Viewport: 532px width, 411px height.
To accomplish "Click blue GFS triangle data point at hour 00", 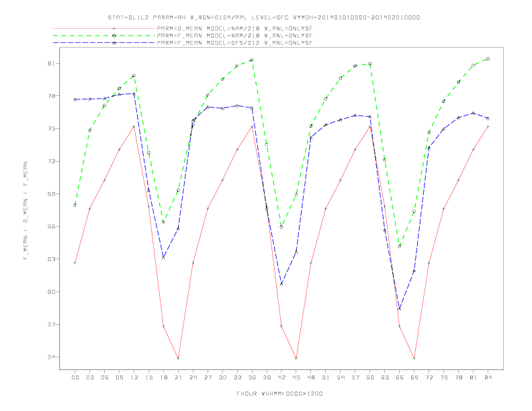I will point(75,99).
